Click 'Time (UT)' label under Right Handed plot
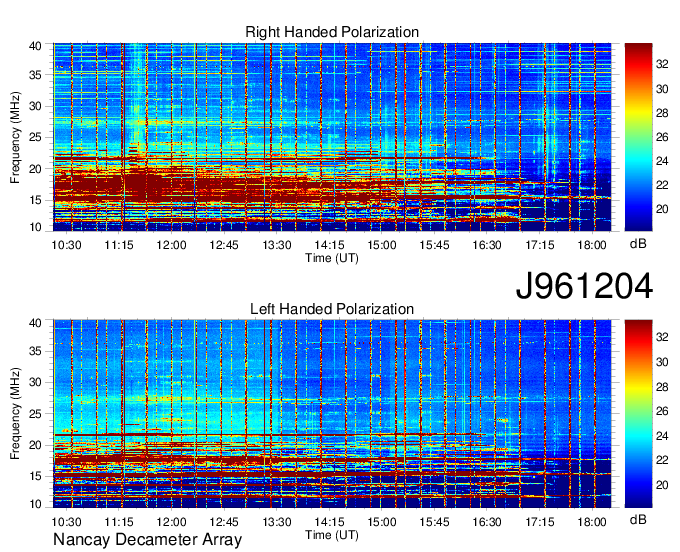This screenshot has width=680, height=552. click(332, 258)
